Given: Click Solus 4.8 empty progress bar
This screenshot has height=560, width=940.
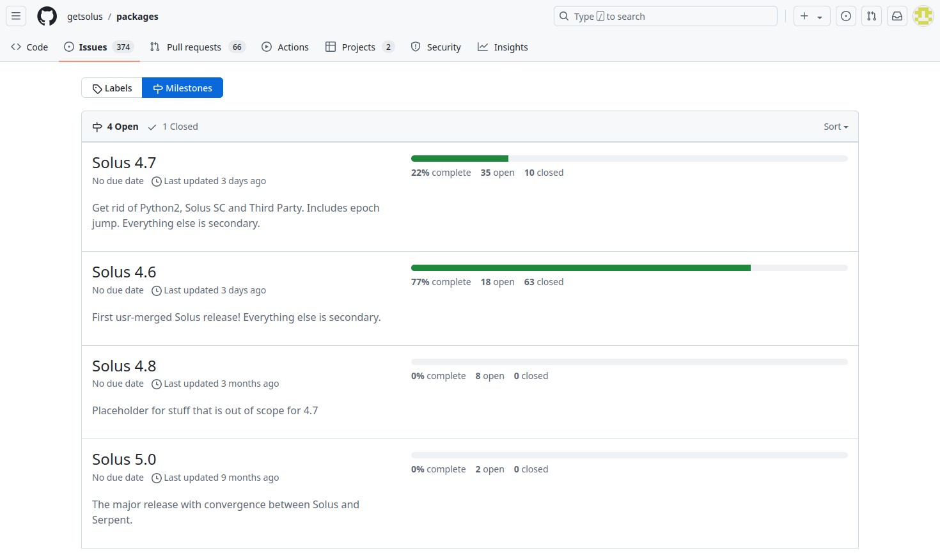Looking at the screenshot, I should [629, 362].
